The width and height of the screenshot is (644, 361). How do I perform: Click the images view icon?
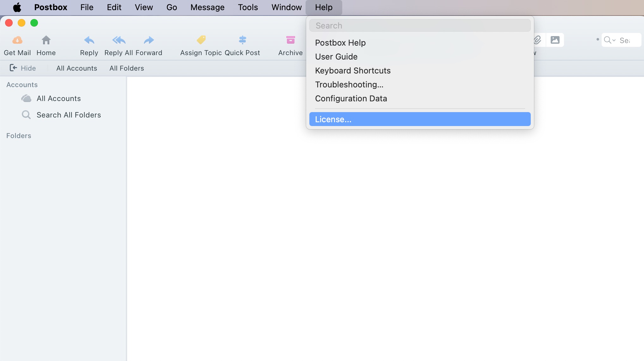pyautogui.click(x=555, y=40)
